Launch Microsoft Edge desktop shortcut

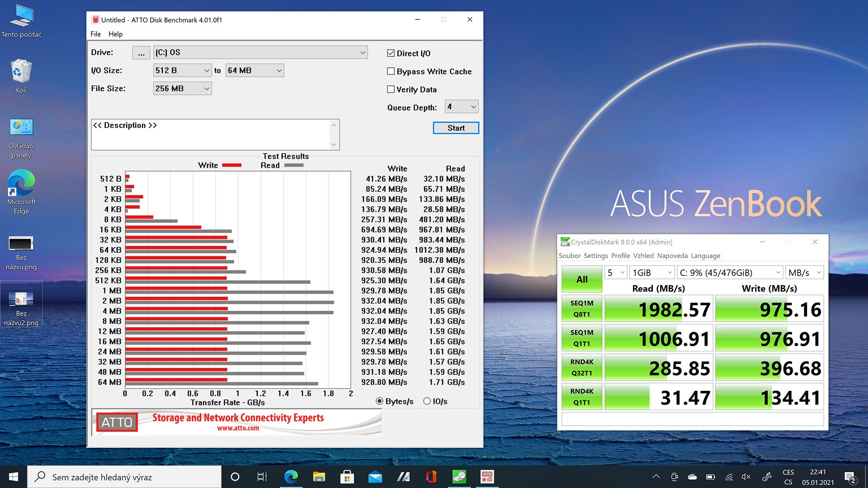coord(21,192)
